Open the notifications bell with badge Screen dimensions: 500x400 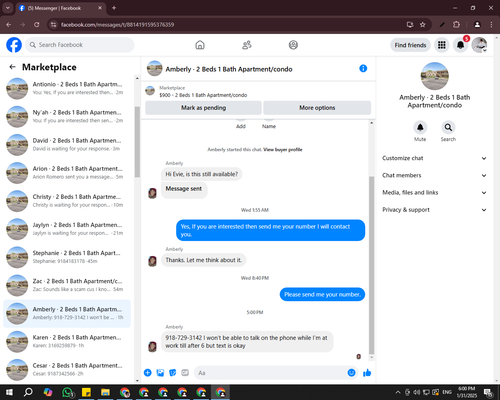pyautogui.click(x=461, y=45)
